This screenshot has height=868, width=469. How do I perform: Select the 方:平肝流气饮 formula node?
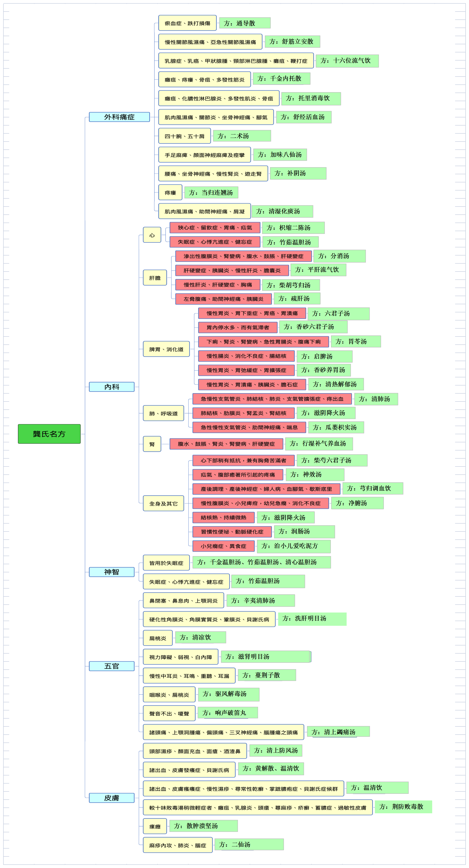pyautogui.click(x=318, y=270)
